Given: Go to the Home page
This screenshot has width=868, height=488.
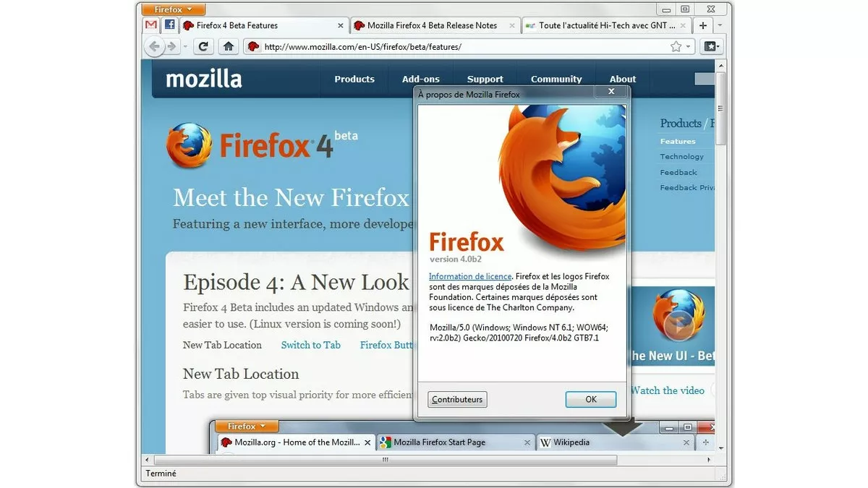Looking at the screenshot, I should tap(228, 46).
